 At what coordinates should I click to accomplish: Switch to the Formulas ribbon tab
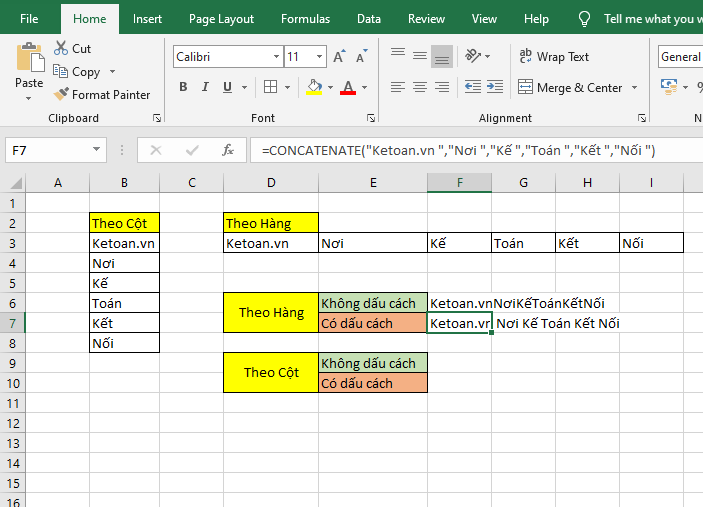tap(305, 19)
